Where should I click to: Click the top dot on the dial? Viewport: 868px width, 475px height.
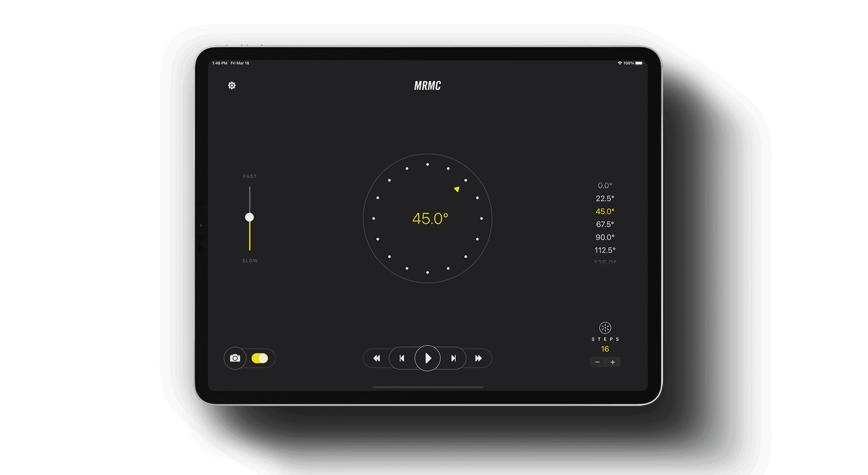pos(427,164)
